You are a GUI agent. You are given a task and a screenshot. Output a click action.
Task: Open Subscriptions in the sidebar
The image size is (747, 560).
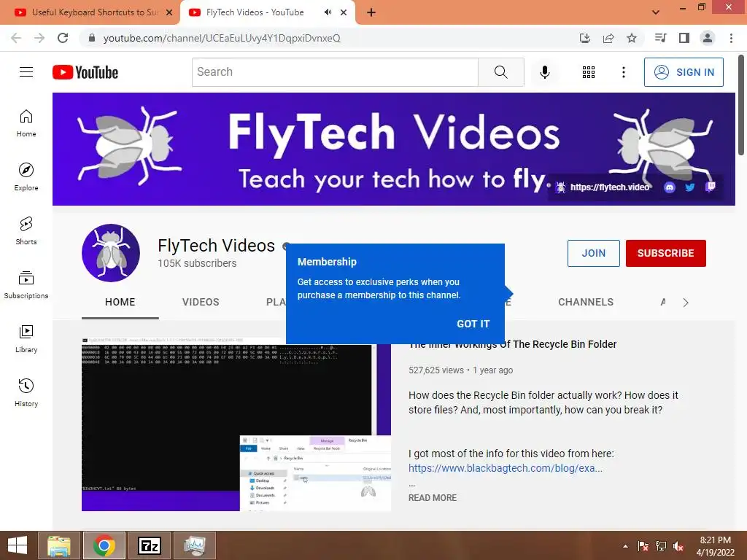26,285
